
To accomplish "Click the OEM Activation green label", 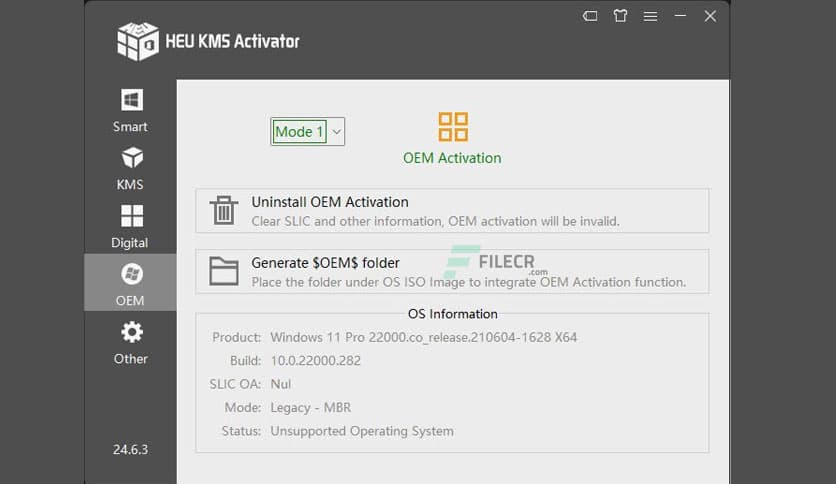I will pyautogui.click(x=452, y=158).
